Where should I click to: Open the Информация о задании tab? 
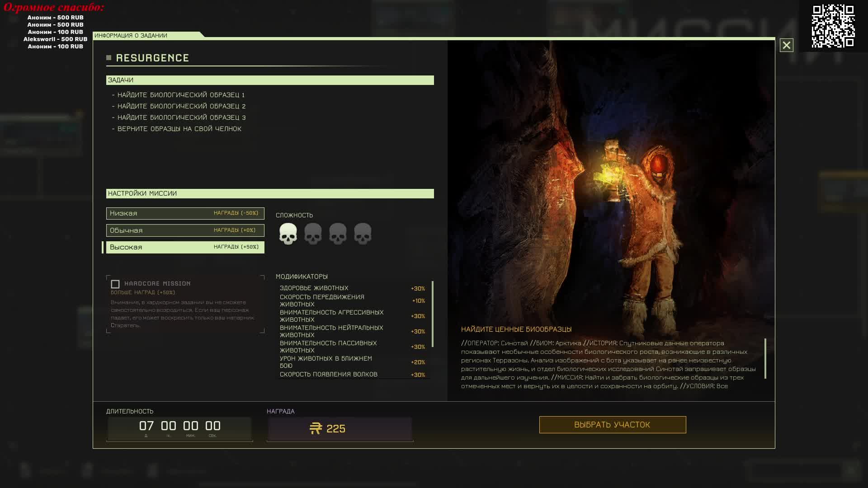click(x=148, y=35)
